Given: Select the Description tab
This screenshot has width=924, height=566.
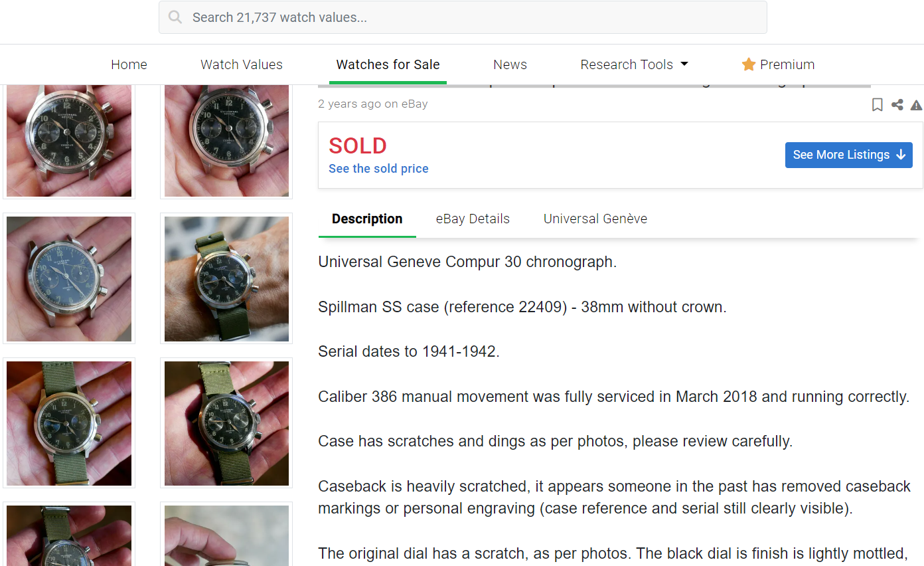Looking at the screenshot, I should (367, 219).
